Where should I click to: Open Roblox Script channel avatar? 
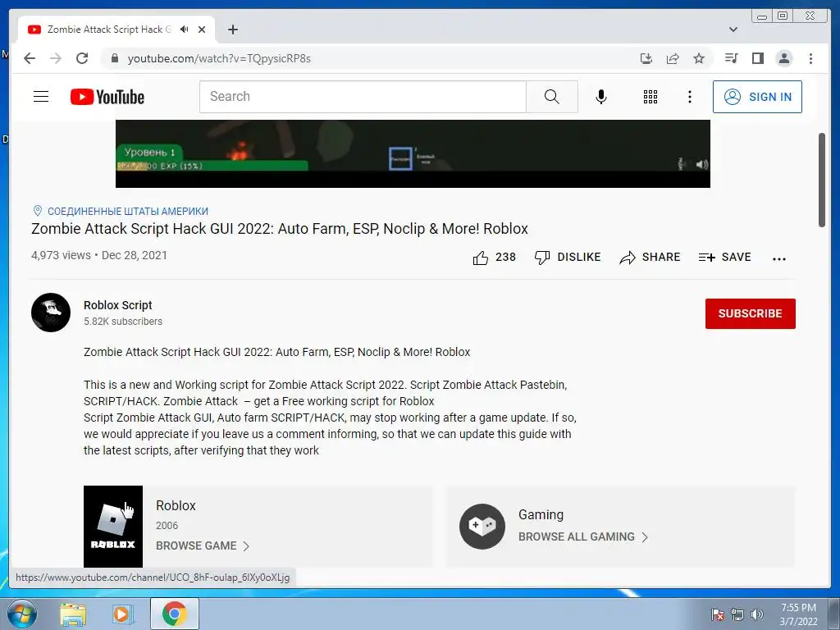[x=51, y=313]
